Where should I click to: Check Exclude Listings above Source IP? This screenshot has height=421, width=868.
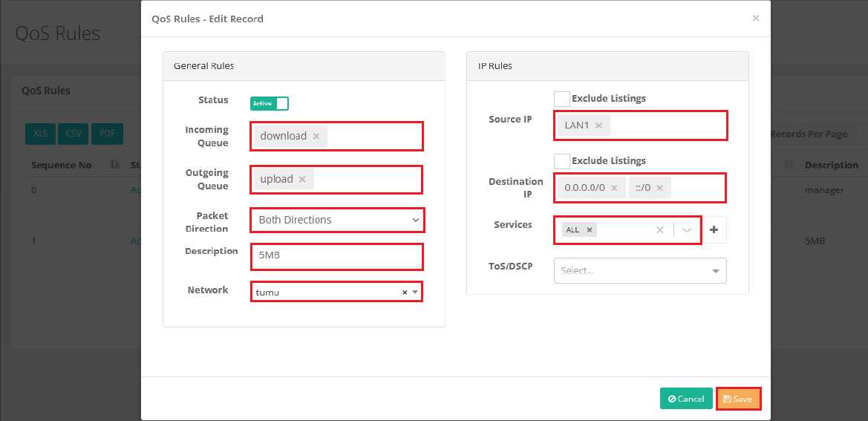(562, 99)
